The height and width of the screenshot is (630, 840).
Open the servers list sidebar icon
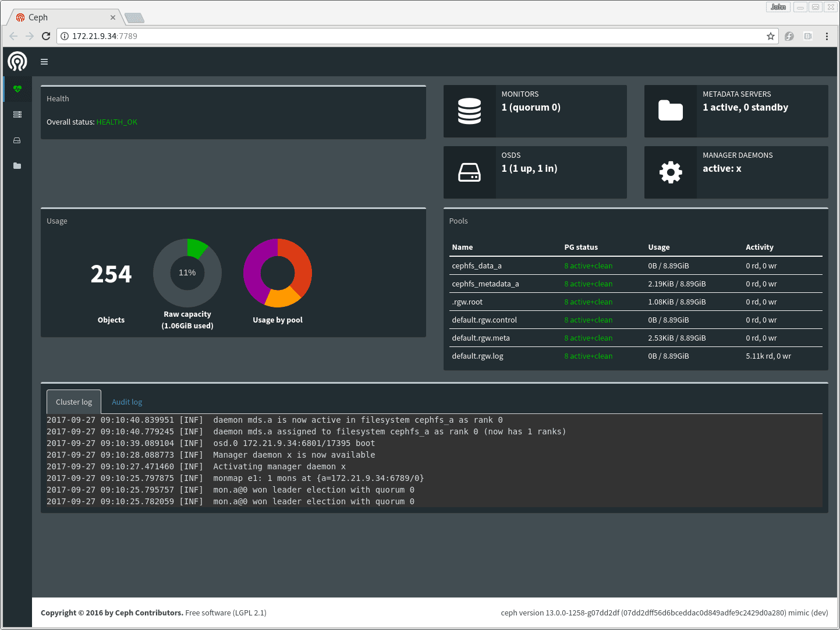[x=17, y=115]
